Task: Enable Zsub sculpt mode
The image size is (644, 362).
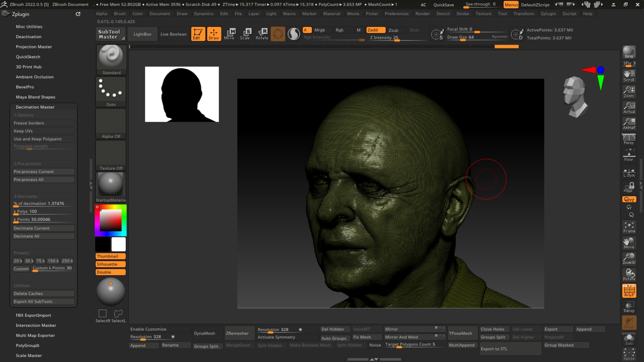Action: (x=397, y=30)
